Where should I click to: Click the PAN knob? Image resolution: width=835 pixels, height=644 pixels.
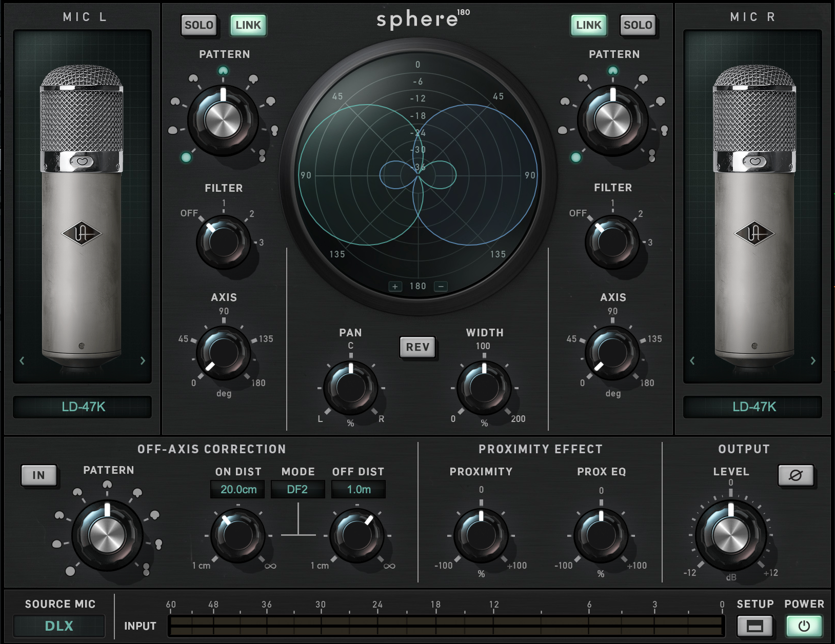tap(351, 388)
